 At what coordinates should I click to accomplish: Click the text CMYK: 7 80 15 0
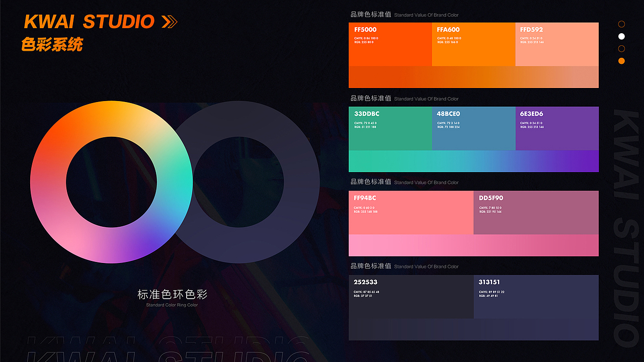(490, 208)
